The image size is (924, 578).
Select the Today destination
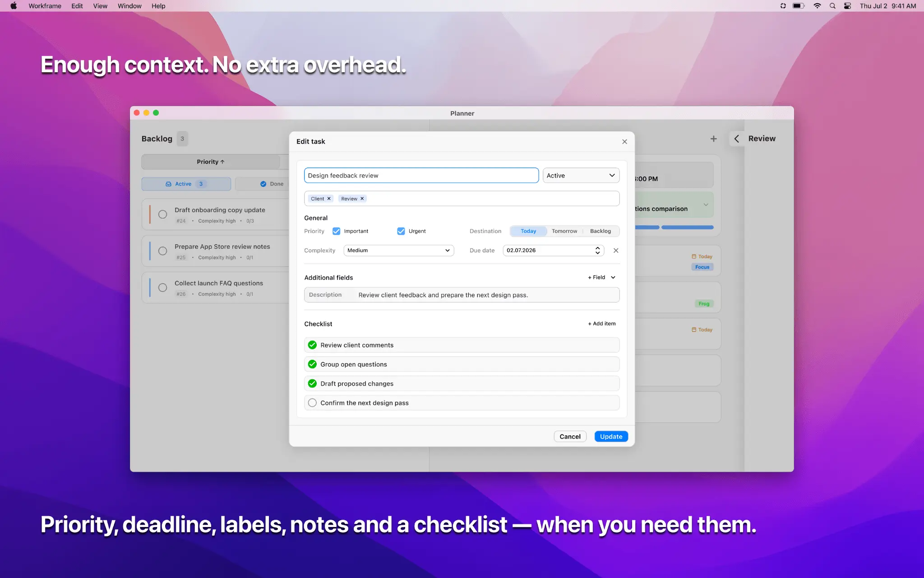coord(528,231)
